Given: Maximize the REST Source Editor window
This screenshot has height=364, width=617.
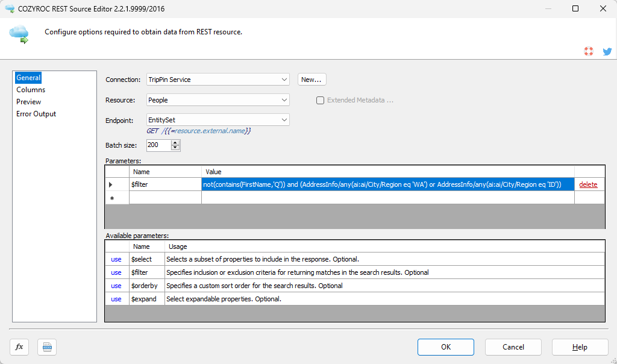Looking at the screenshot, I should pyautogui.click(x=575, y=8).
